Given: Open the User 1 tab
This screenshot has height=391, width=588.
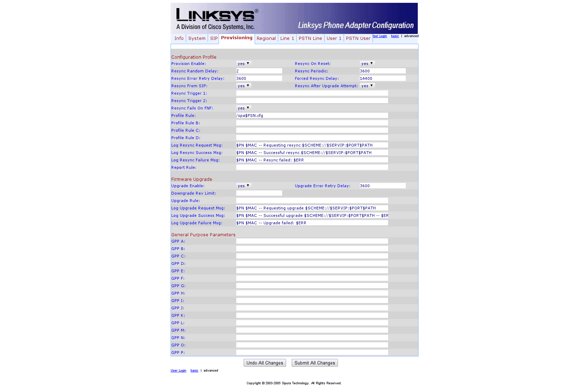Looking at the screenshot, I should tap(334, 38).
